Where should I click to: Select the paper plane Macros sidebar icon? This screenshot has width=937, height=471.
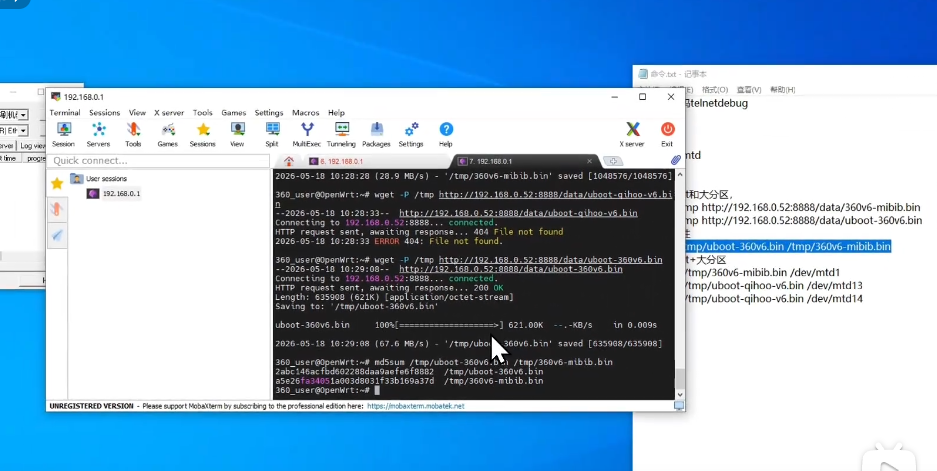point(57,236)
